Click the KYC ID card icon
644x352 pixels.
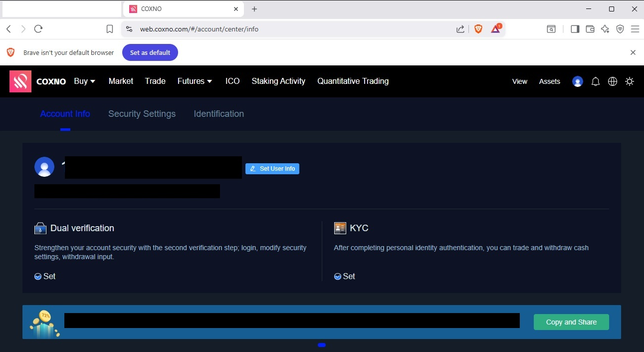coord(340,228)
